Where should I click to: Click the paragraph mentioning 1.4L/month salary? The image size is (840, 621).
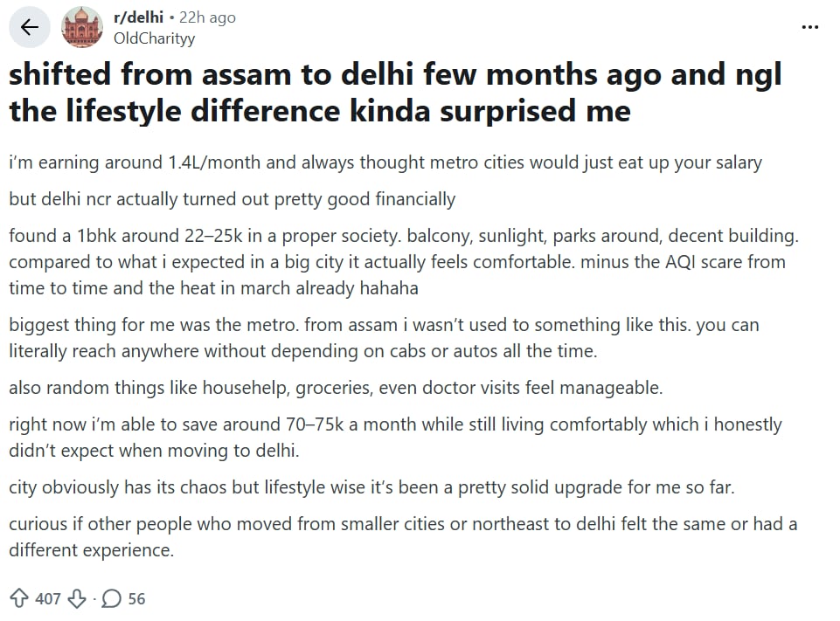coord(385,162)
